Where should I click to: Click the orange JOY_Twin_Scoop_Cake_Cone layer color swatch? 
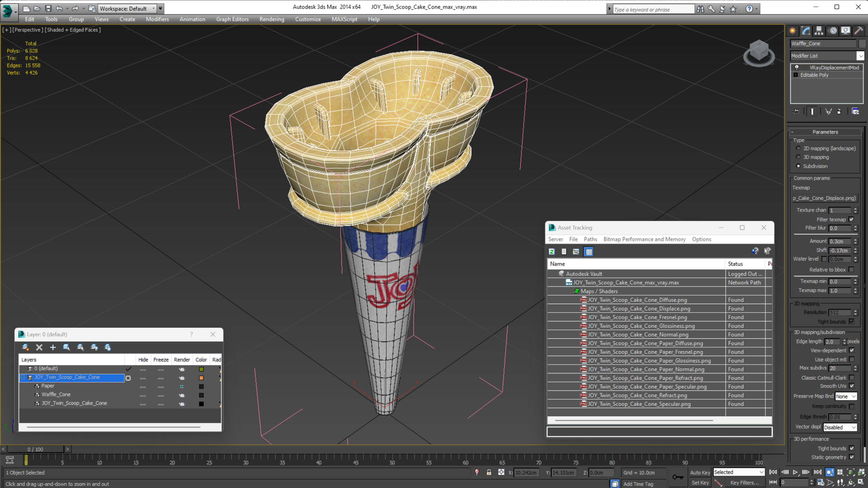pyautogui.click(x=201, y=378)
